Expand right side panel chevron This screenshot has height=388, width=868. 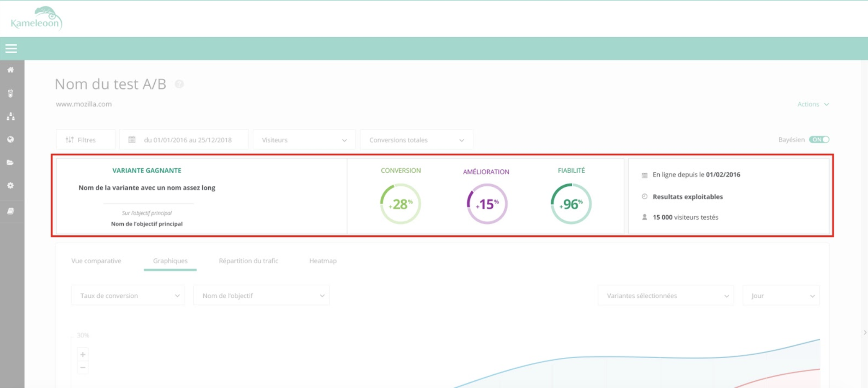tap(865, 332)
